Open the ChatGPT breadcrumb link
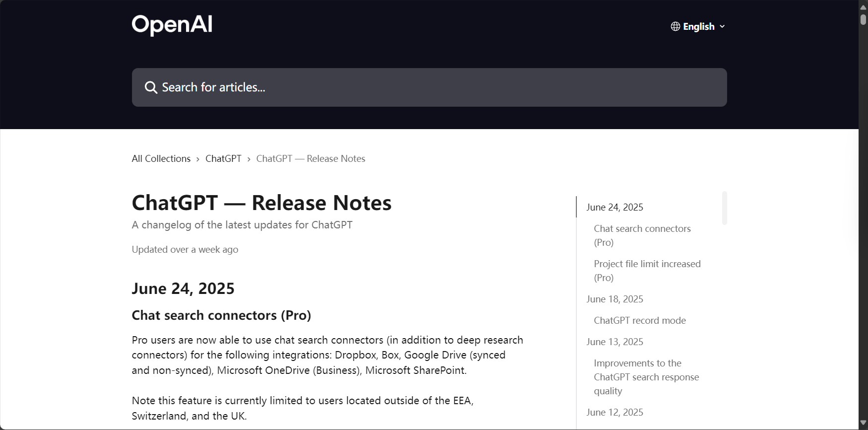This screenshot has width=868, height=430. pos(223,158)
